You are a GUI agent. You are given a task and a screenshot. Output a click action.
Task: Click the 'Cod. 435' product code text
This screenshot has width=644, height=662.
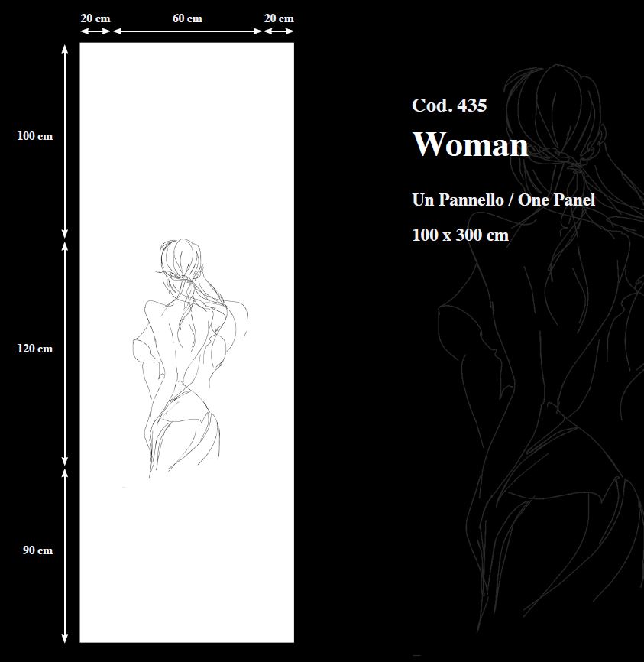pos(449,105)
